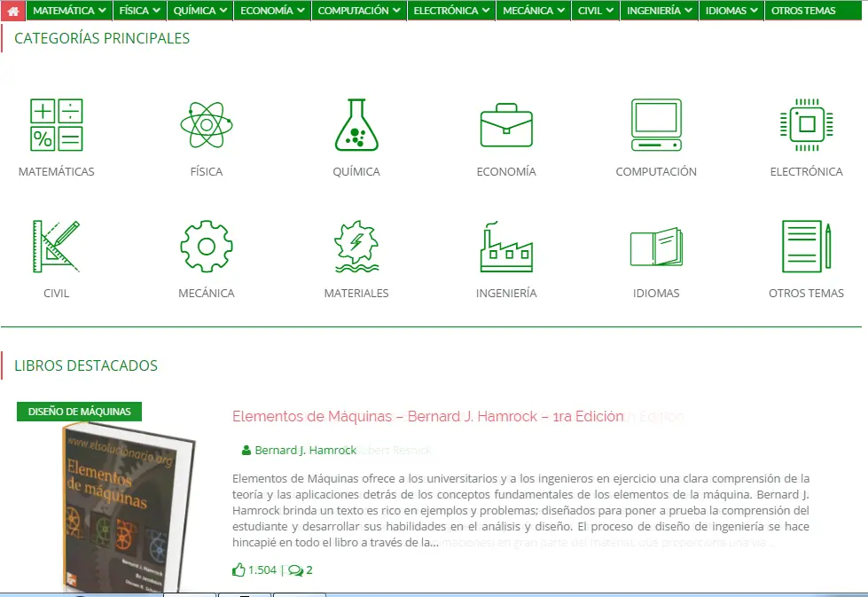The width and height of the screenshot is (868, 597).
Task: Click the Diseño de Máquinas tag
Action: click(x=79, y=412)
